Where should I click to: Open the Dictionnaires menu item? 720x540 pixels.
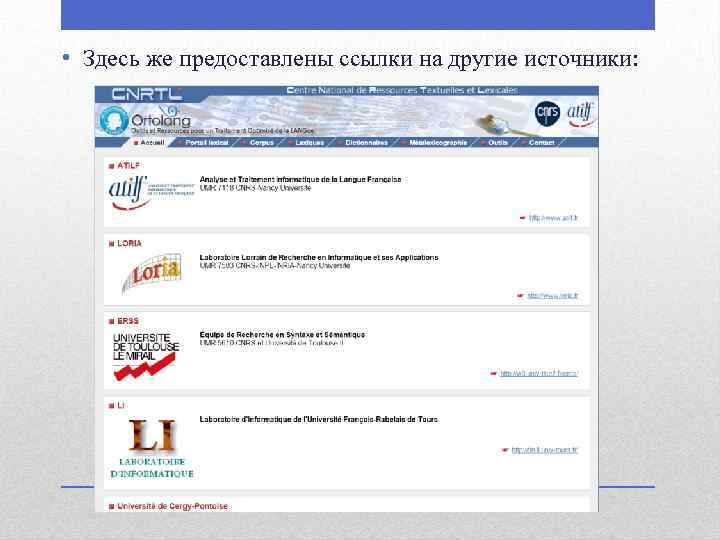(366, 143)
